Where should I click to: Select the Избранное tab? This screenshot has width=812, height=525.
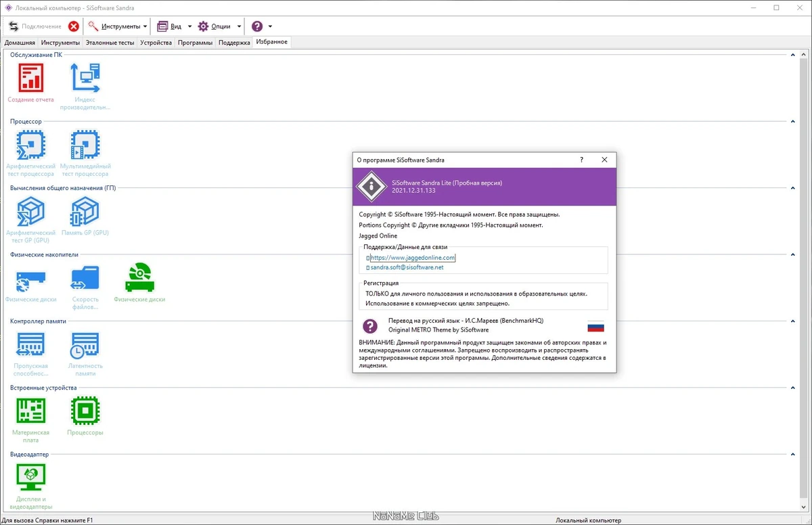[271, 42]
